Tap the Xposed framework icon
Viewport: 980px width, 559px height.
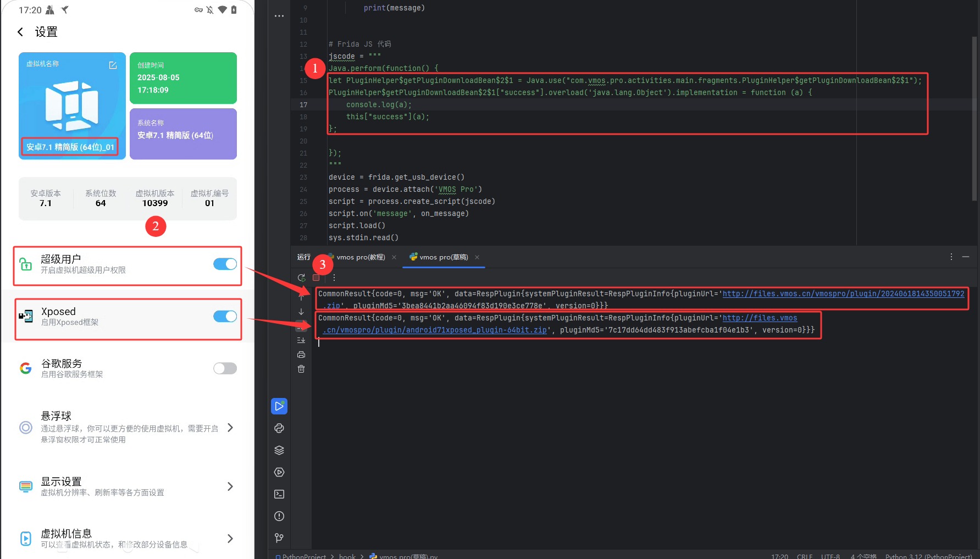click(26, 316)
